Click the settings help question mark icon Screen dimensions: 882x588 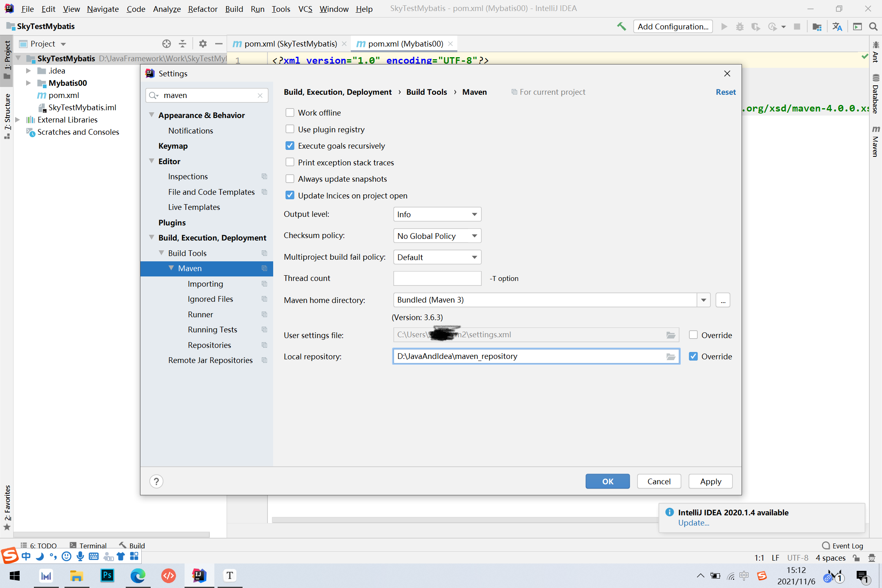pyautogui.click(x=156, y=481)
